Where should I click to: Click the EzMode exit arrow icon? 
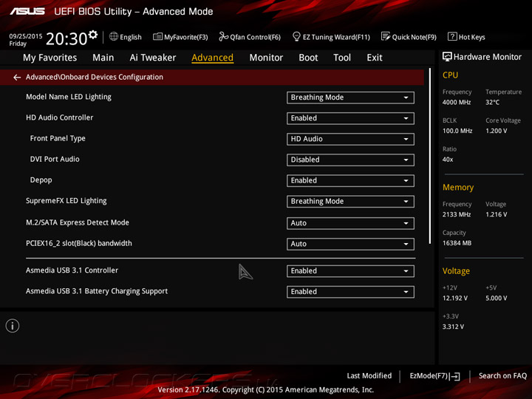455,376
